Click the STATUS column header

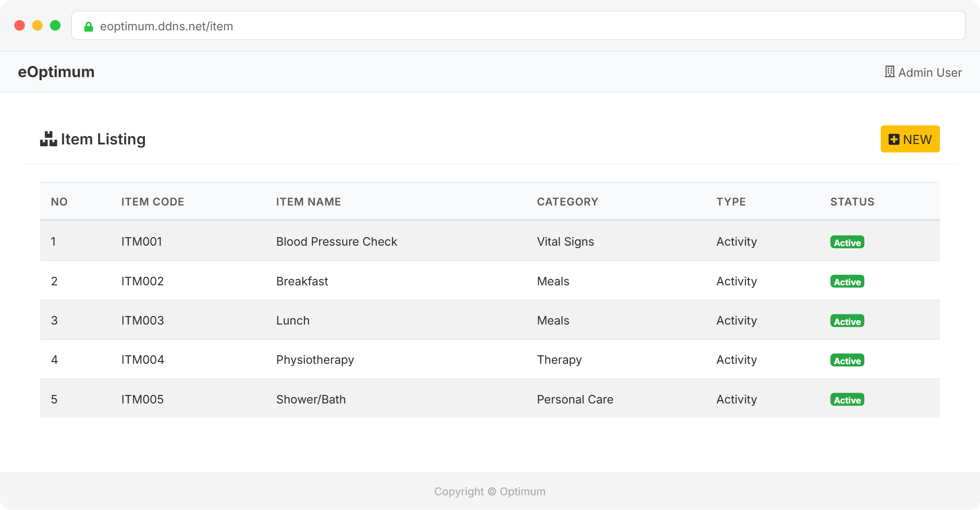pyautogui.click(x=852, y=202)
